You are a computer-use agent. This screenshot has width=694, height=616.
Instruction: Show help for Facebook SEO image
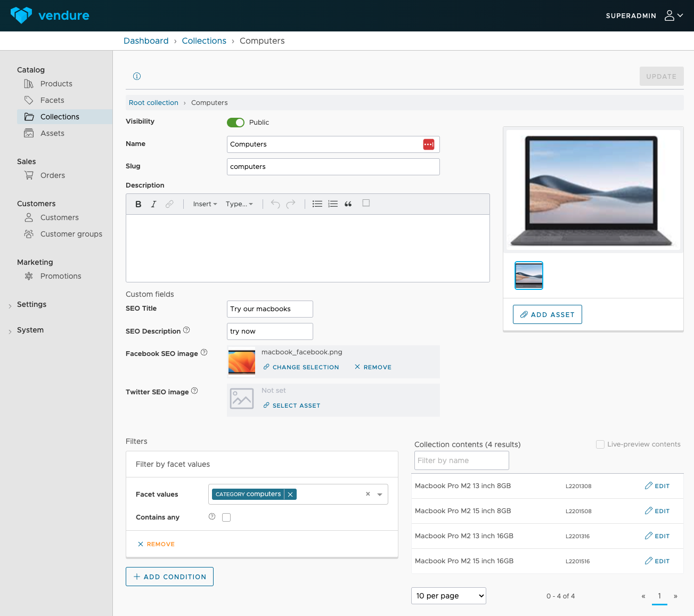pyautogui.click(x=204, y=352)
